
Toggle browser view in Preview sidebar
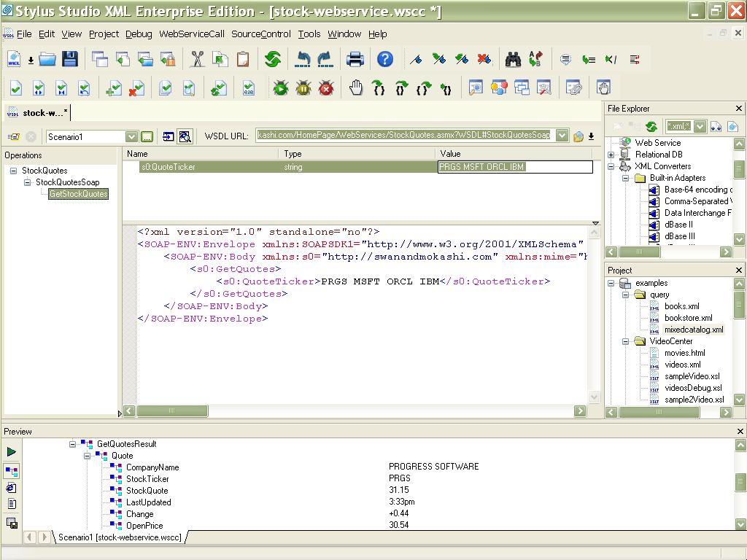coord(12,488)
